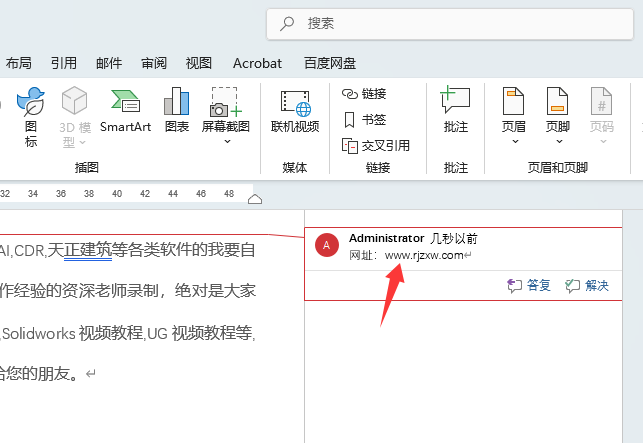This screenshot has width=643, height=443.
Task: Open the 邮件 tab
Action: (109, 63)
